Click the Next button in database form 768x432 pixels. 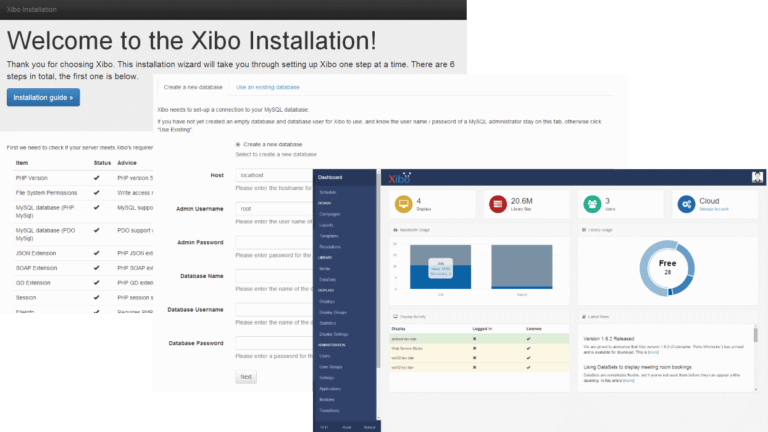click(x=246, y=377)
